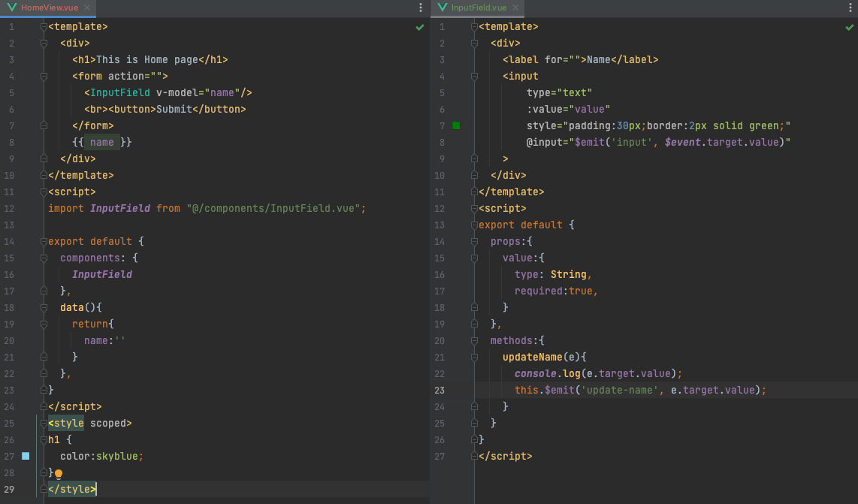Collapse the updateName method fold
The image size is (858, 504).
(474, 357)
